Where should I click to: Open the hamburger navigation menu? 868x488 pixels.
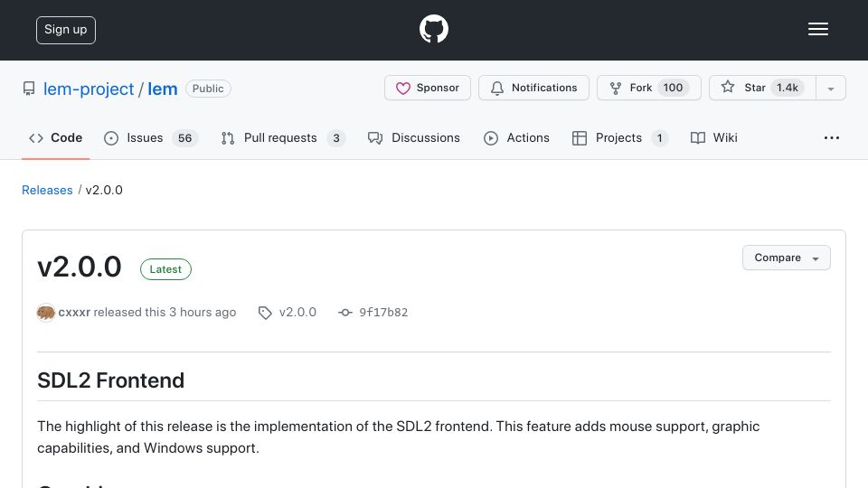[817, 29]
